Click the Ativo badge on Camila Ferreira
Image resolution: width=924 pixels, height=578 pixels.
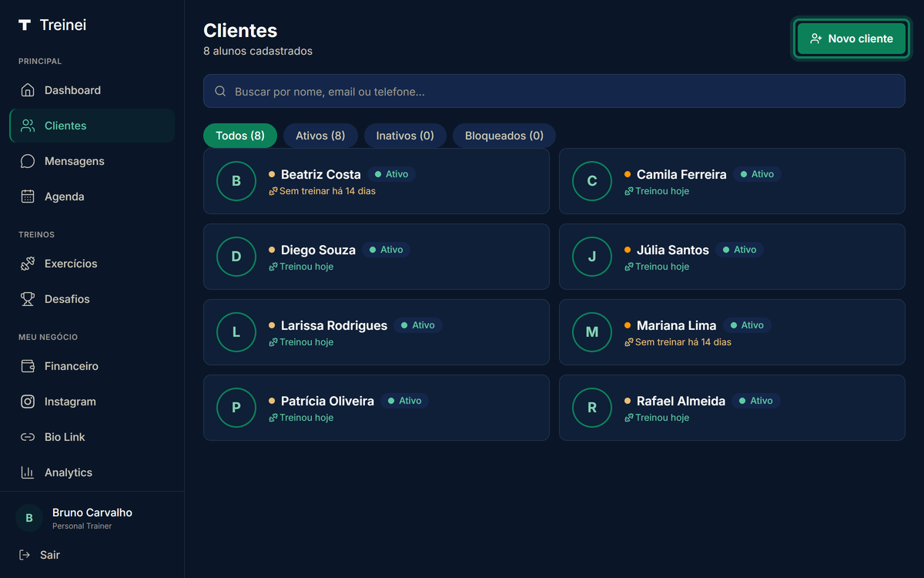(757, 174)
